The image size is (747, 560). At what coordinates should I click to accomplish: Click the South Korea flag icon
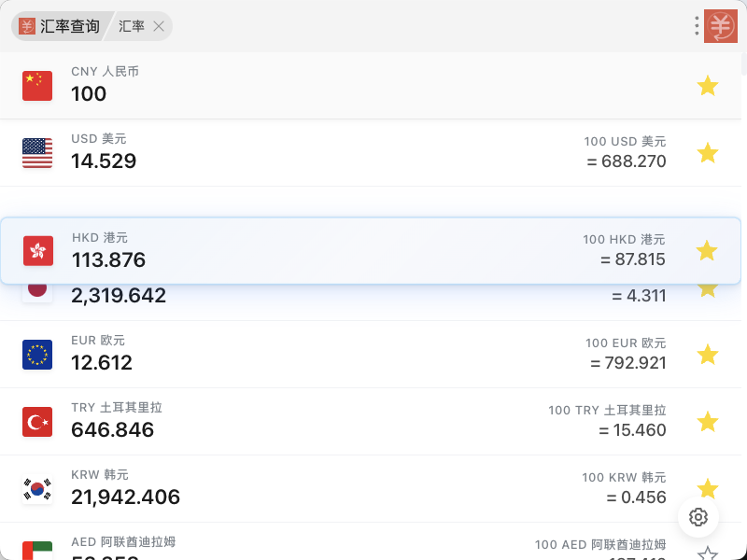point(37,489)
